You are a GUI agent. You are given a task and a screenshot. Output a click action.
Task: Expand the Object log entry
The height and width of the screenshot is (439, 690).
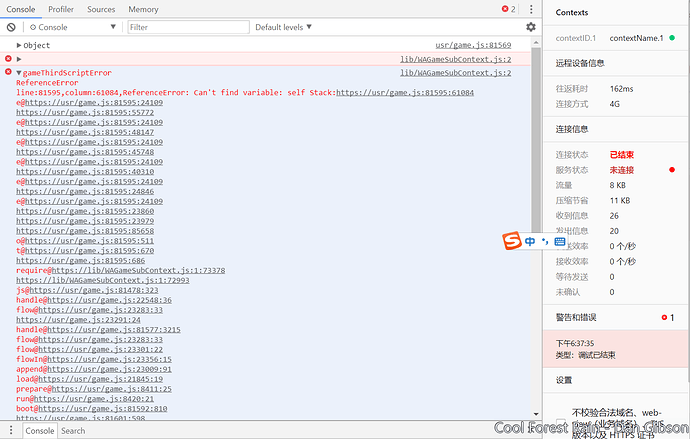tap(19, 45)
